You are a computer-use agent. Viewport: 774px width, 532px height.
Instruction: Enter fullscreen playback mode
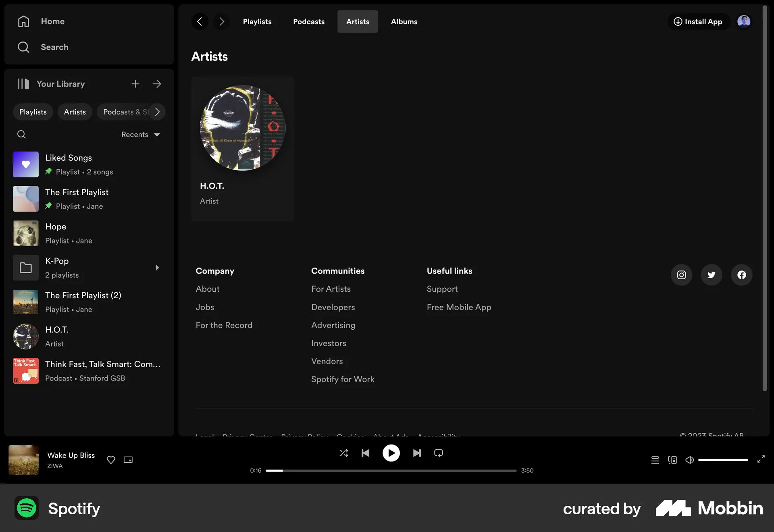point(761,459)
